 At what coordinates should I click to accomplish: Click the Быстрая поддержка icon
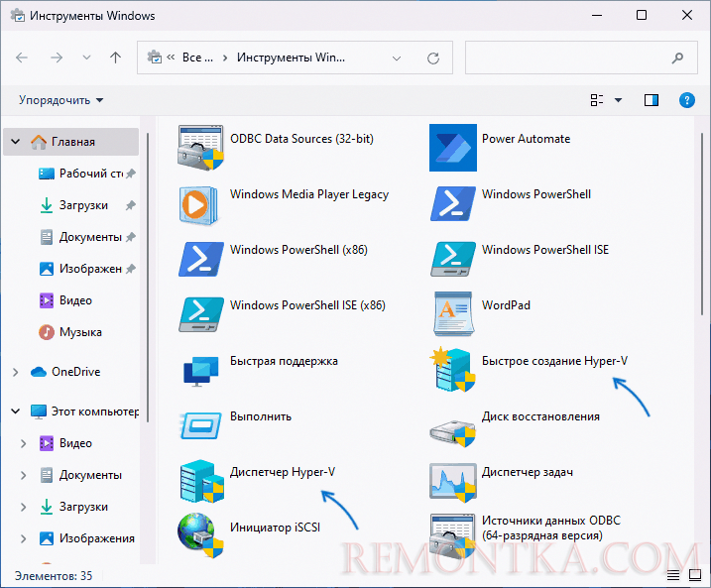point(201,371)
